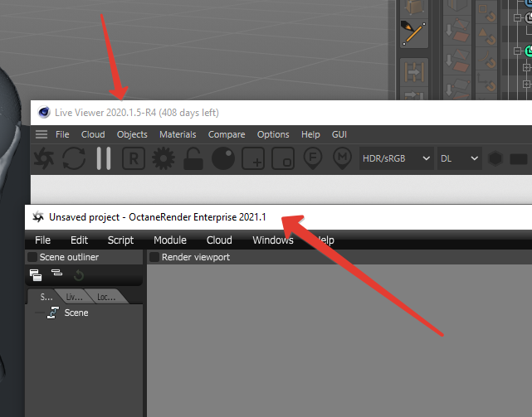Open OctaneRender File menu

pyautogui.click(x=43, y=240)
